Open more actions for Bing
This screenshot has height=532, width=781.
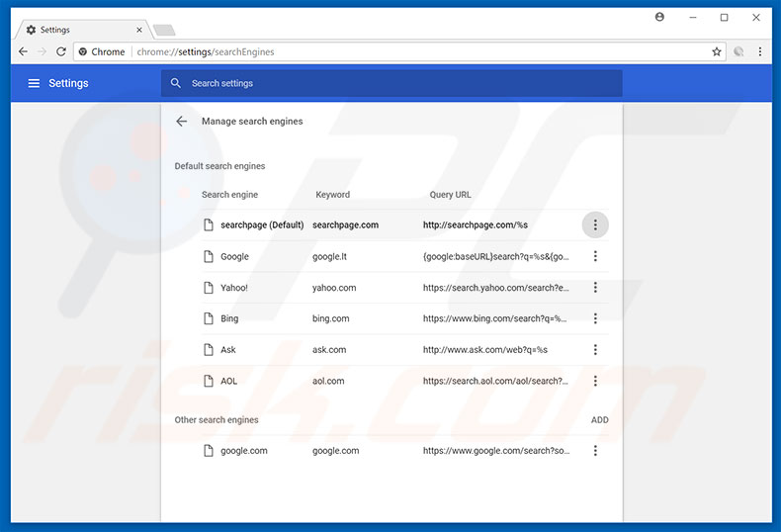[595, 318]
